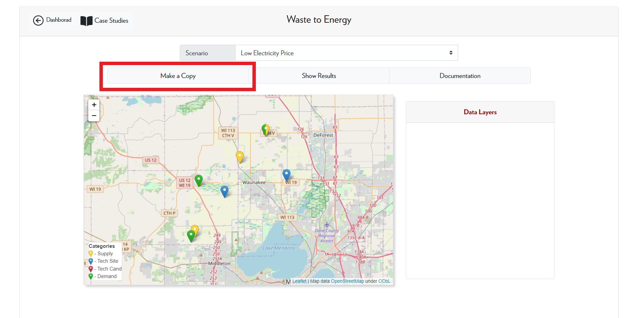Screen dimensions: 644x318
Task: Click blue Tech Site marker above WI 19 label
Action: point(286,175)
